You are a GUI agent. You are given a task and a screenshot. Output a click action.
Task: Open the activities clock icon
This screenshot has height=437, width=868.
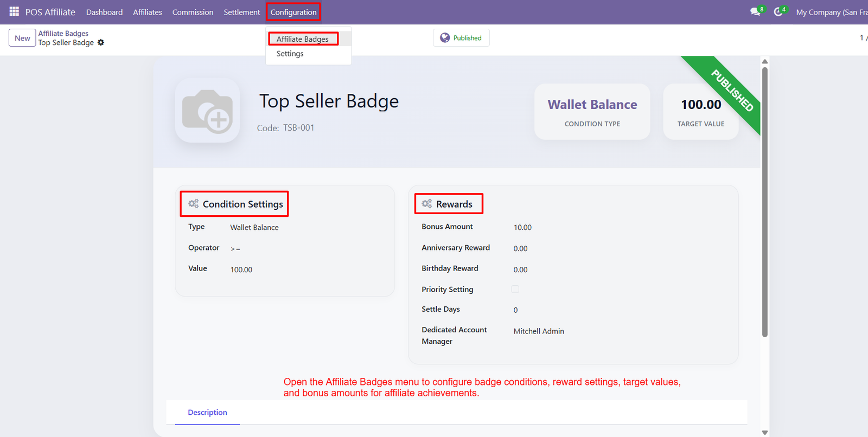click(x=778, y=11)
